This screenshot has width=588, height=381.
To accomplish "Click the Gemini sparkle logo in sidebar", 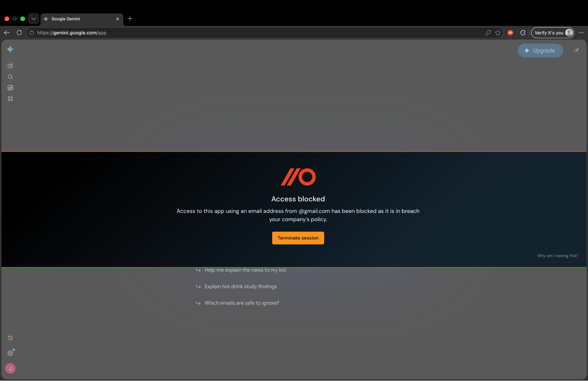I will tap(10, 49).
